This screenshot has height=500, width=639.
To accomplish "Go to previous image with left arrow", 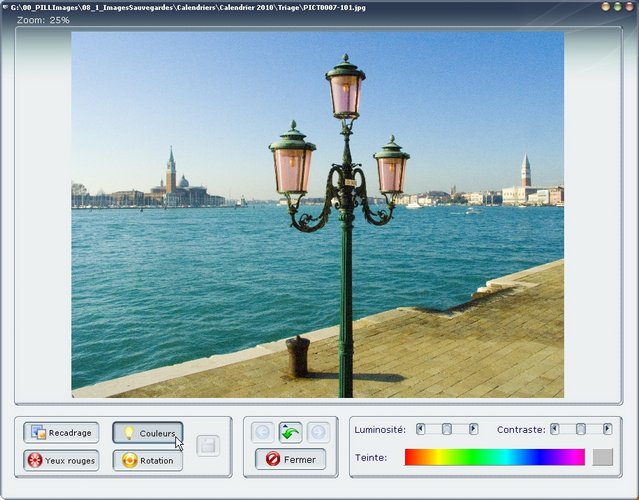I will pos(262,432).
